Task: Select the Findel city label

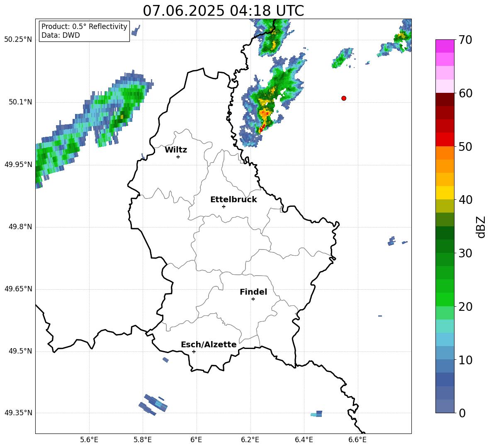Action: pos(253,292)
